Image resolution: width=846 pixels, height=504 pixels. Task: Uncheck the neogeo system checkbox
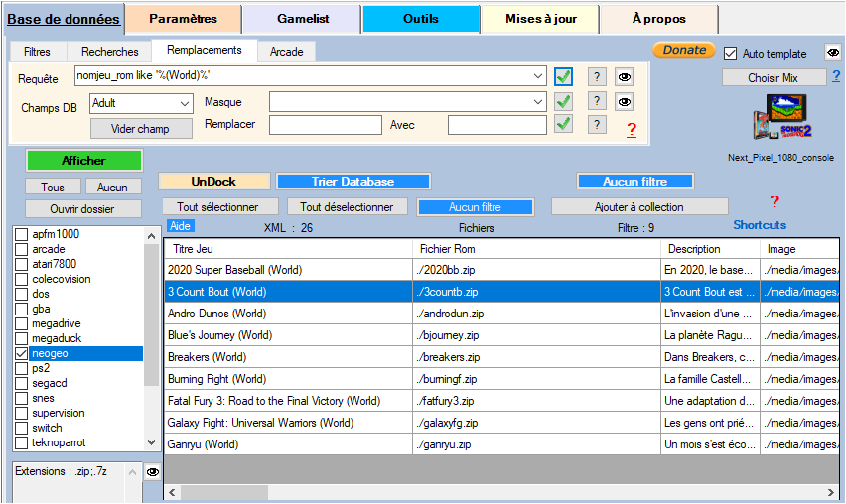pos(22,353)
